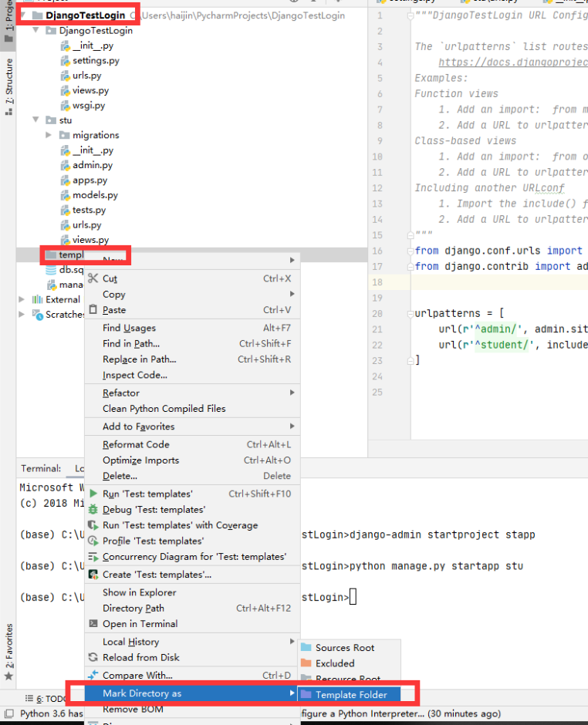
Task: Expand the External Libraries node
Action: click(x=22, y=299)
